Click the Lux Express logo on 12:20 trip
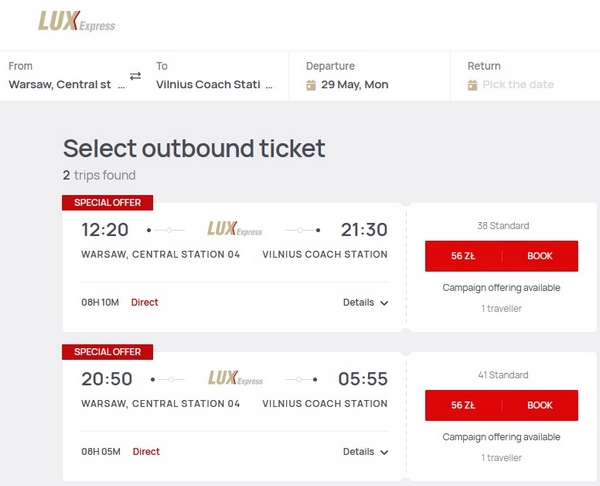The height and width of the screenshot is (486, 600). click(x=235, y=229)
